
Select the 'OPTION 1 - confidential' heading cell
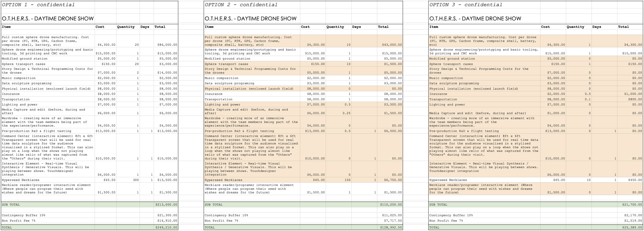pos(38,5)
